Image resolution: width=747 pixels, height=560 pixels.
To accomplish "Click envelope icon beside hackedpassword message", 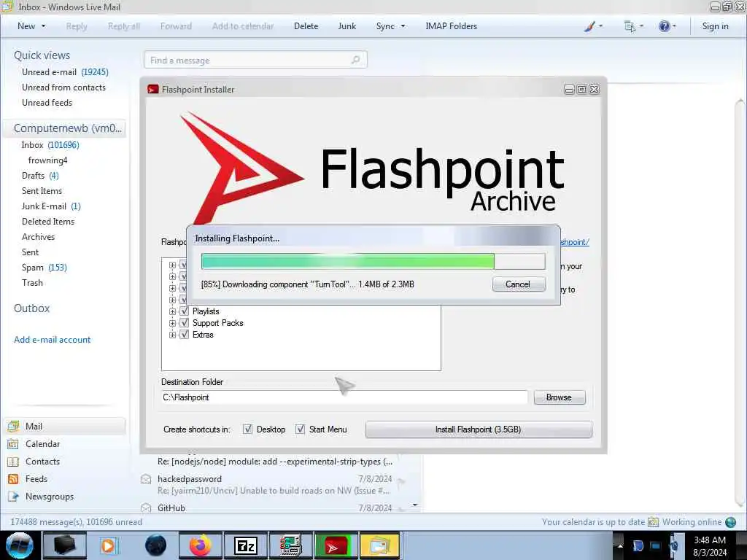I will [x=146, y=479].
